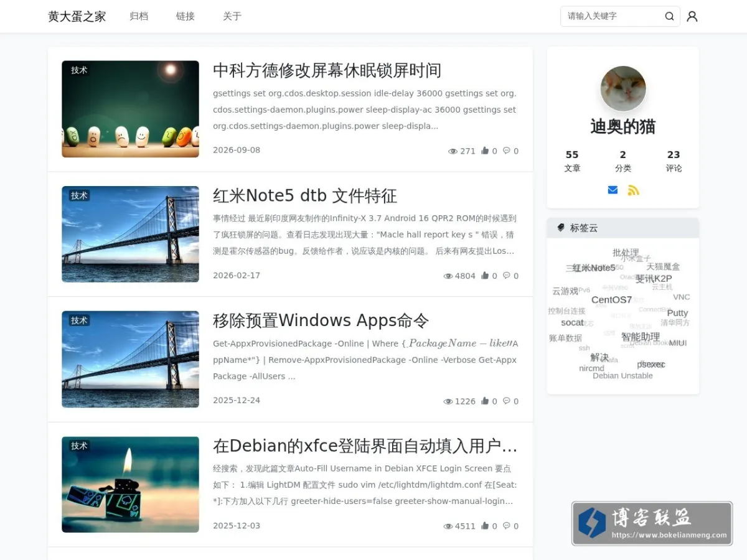
Task: Open article 在Debian的xfce登陆界面自动填入用户
Action: [x=365, y=446]
